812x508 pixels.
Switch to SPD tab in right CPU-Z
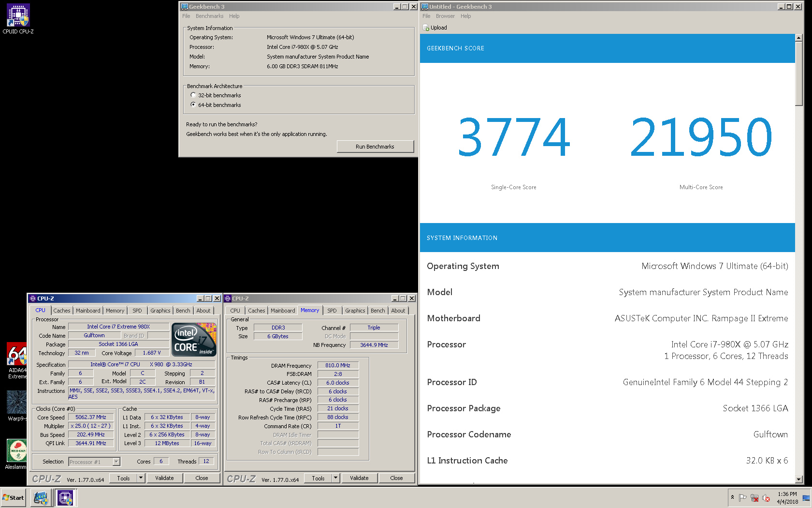(x=332, y=311)
